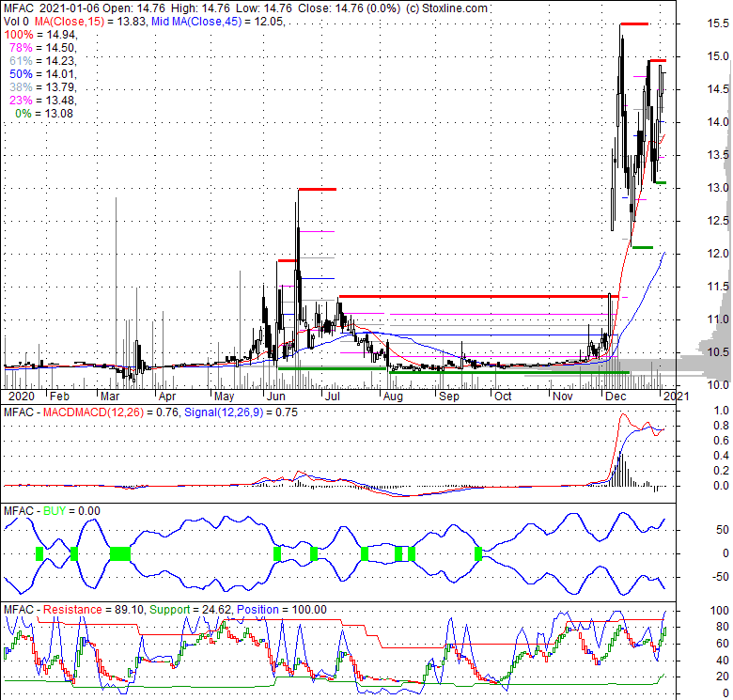Click the '78% = 14.50' level label
Screen dimensions: 733x700
click(x=42, y=48)
